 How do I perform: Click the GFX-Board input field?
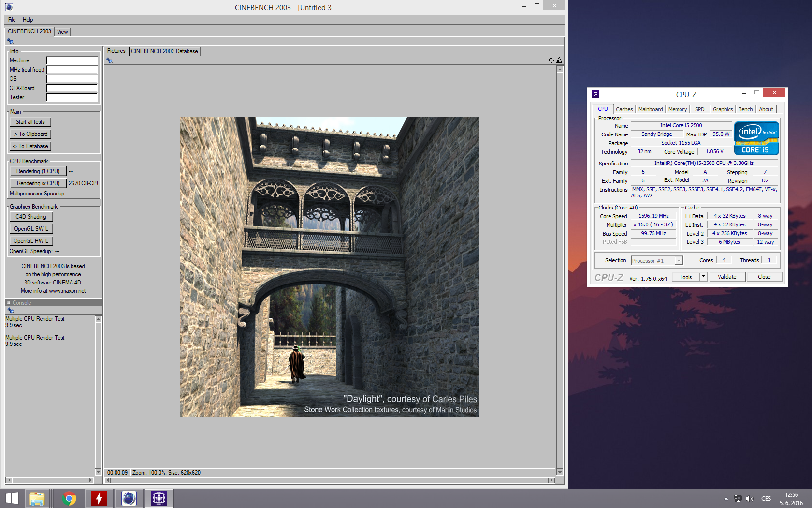(x=72, y=88)
